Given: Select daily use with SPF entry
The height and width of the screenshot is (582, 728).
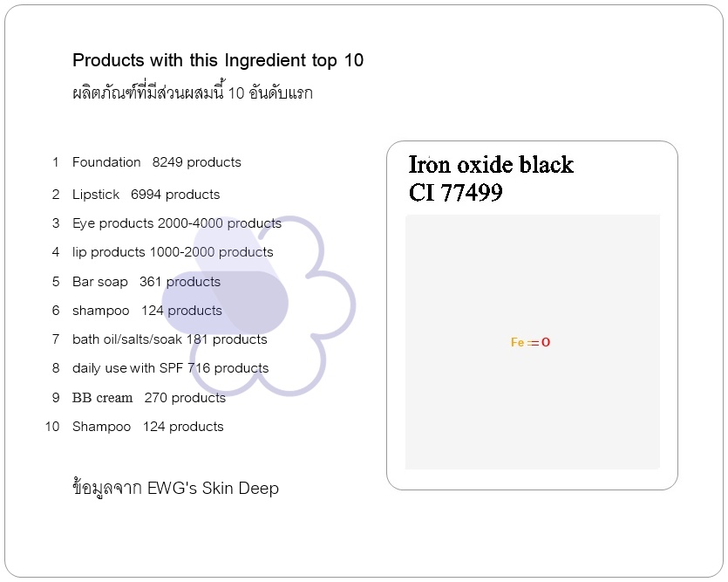Looking at the screenshot, I should pyautogui.click(x=170, y=368).
